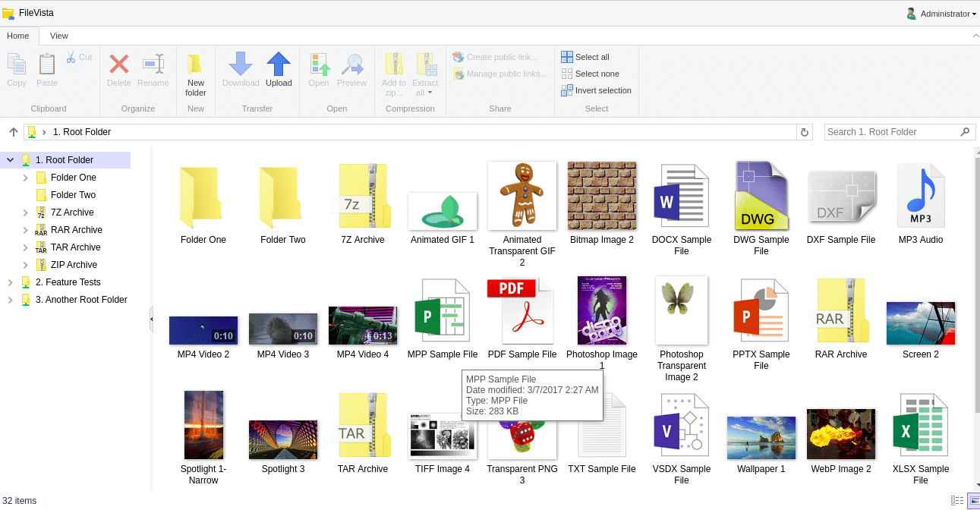This screenshot has width=980, height=510.
Task: Click the Rename ribbon icon
Action: pos(153,64)
